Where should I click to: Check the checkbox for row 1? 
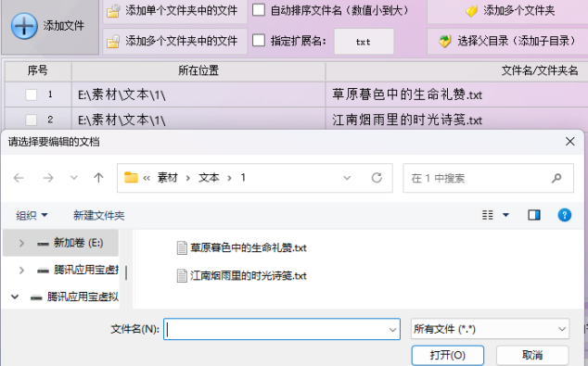tap(32, 95)
